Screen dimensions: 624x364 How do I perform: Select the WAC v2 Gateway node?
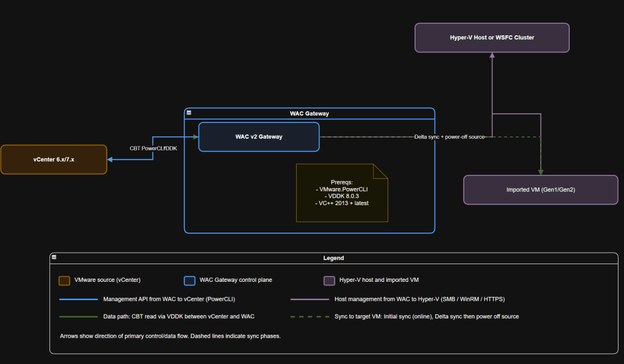click(258, 136)
